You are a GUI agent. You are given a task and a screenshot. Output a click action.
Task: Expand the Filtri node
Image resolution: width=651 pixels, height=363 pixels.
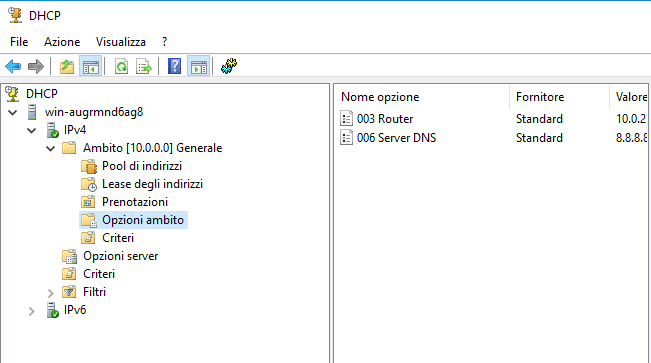51,293
